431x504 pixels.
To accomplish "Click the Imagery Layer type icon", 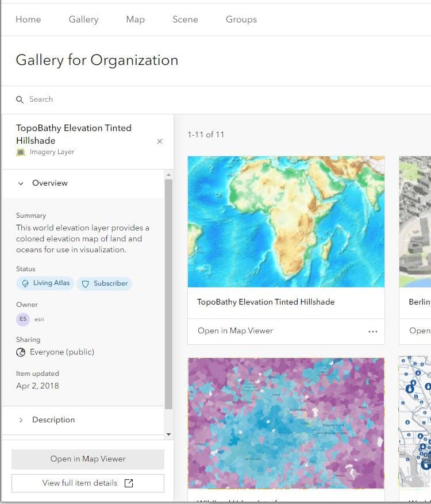I will 21,152.
